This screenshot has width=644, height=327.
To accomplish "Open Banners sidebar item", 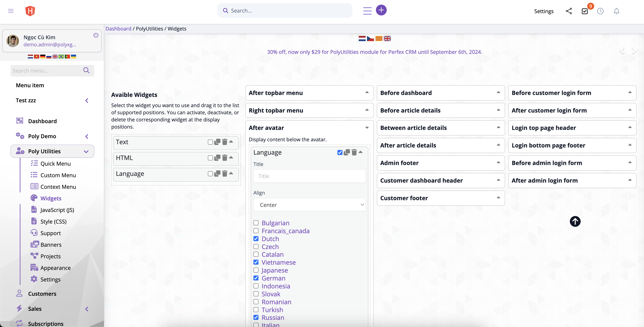I will click(x=51, y=245).
